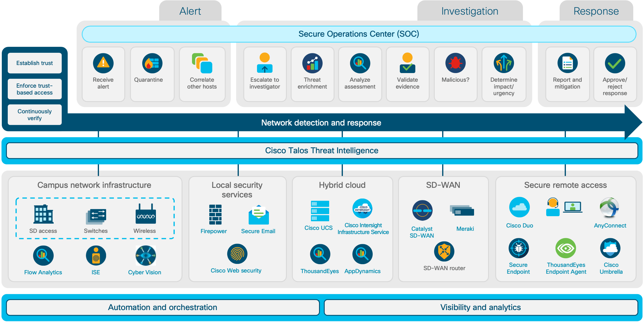Click the SD-WAN section heading
Image resolution: width=644 pixels, height=322 pixels.
[443, 185]
